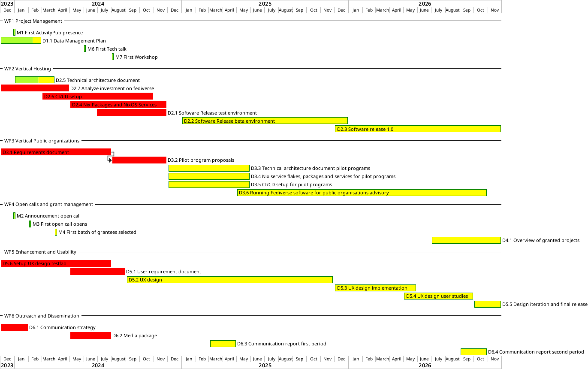Select the M2 Announcement open call milestone
Viewport: 588px width, 369px height.
[x=14, y=216]
